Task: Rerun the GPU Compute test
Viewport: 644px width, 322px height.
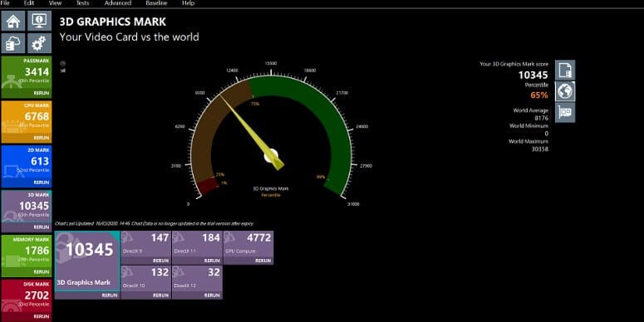Action: [263, 261]
